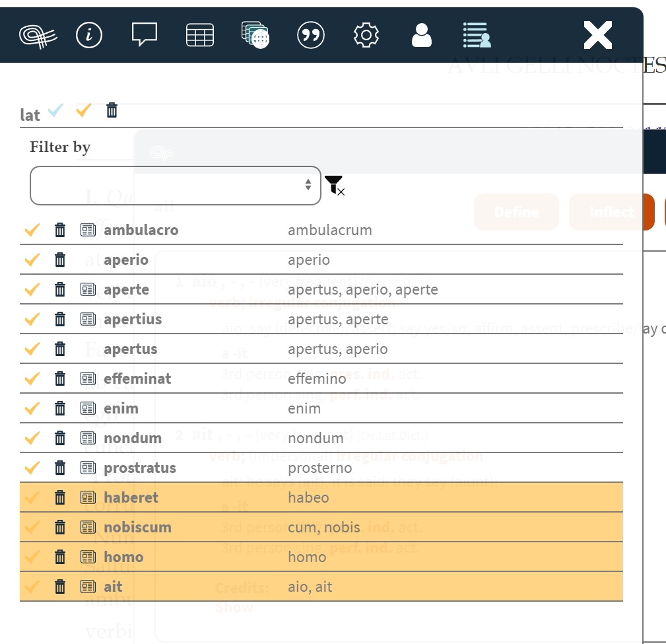Click the Inflect button
Viewport: 666px width, 644px height.
click(x=611, y=212)
